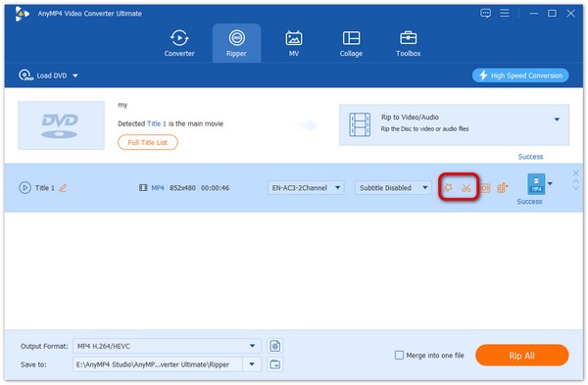Screen dimensions: 588x385
Task: Open the Cut scissors tool for Title 1
Action: [466, 188]
